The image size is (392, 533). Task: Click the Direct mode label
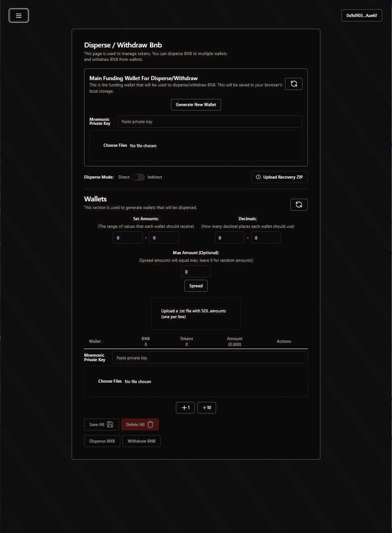(124, 177)
